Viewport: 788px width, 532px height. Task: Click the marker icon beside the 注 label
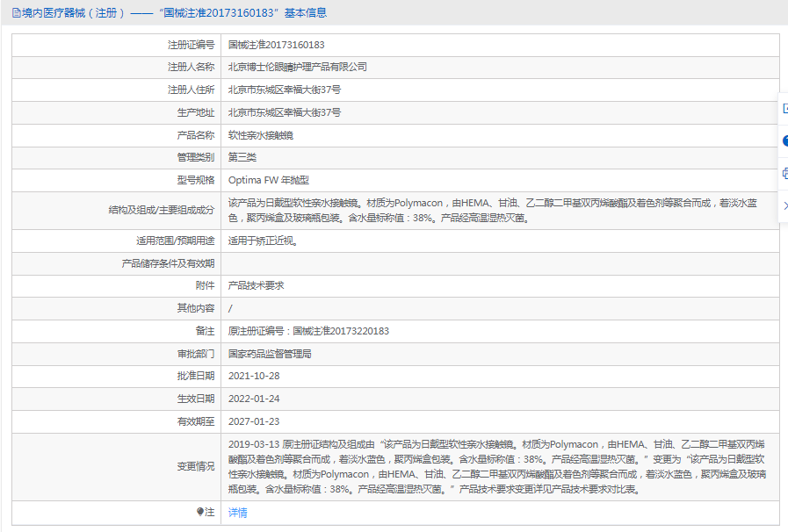tap(200, 513)
